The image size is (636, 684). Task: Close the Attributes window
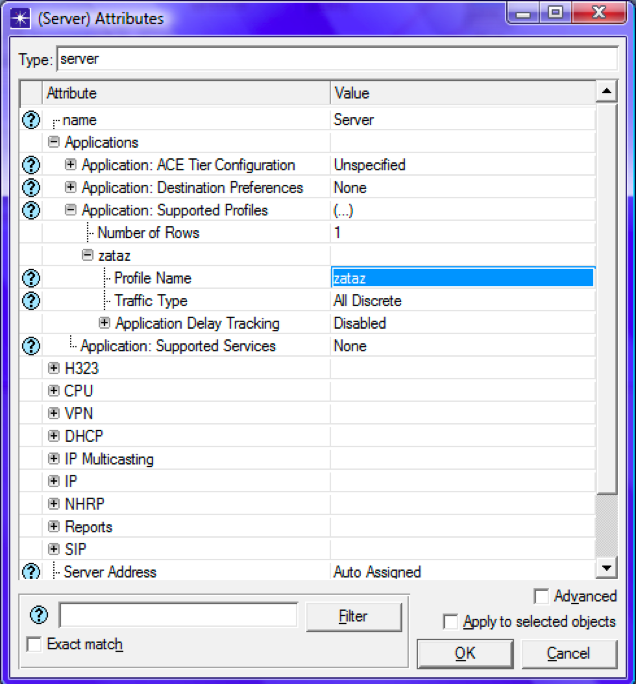pos(598,14)
